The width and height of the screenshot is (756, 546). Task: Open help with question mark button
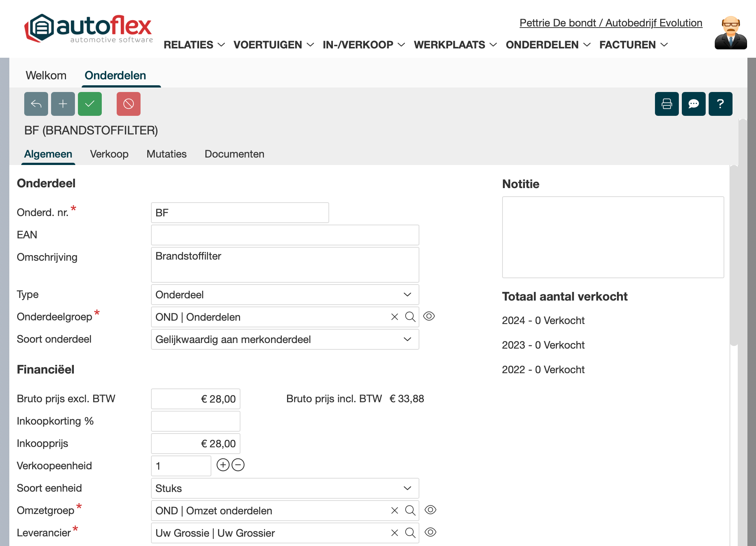[x=720, y=104]
